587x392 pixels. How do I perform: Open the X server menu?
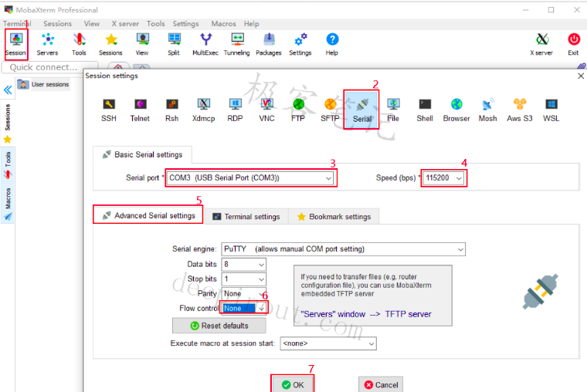125,24
